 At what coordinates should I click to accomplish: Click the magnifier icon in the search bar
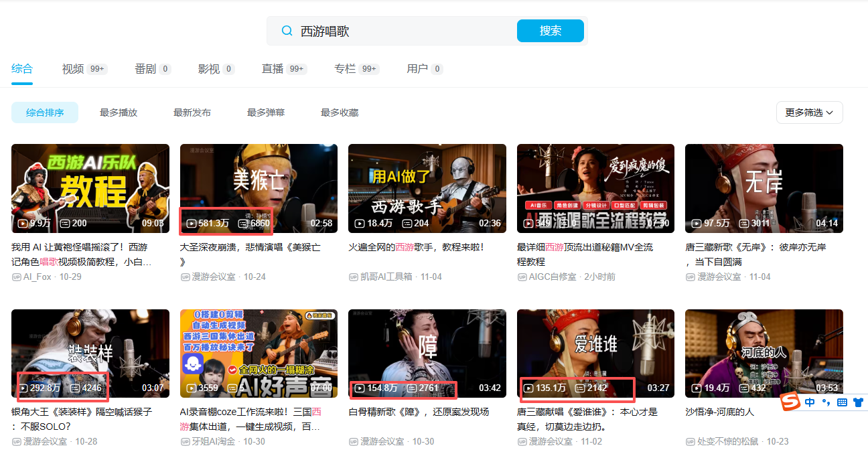[287, 30]
